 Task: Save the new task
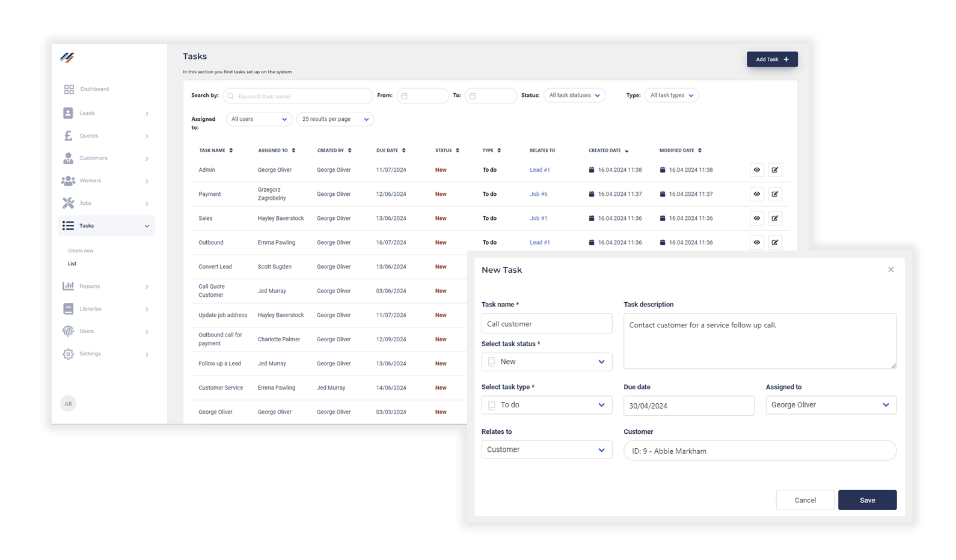pos(867,500)
